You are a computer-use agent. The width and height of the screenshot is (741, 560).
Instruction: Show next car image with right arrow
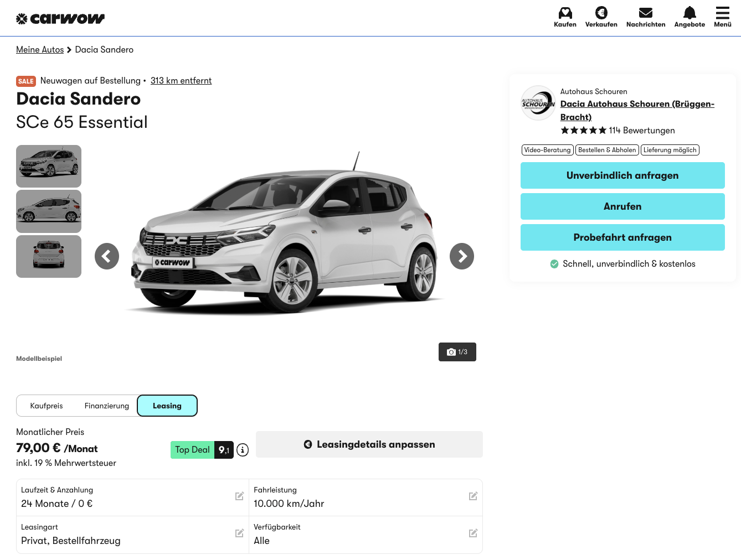462,256
